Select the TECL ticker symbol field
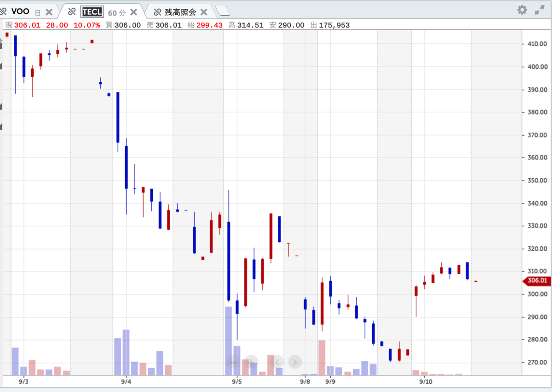The image size is (552, 392). click(92, 11)
